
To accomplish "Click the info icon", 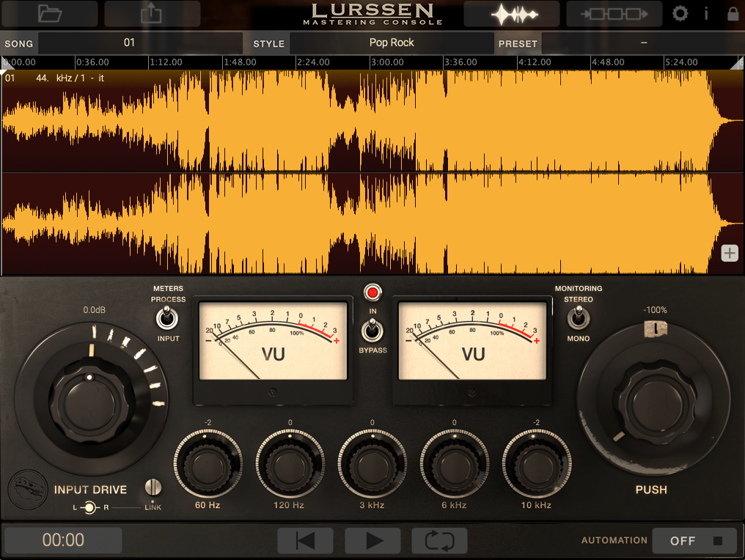I will 706,14.
